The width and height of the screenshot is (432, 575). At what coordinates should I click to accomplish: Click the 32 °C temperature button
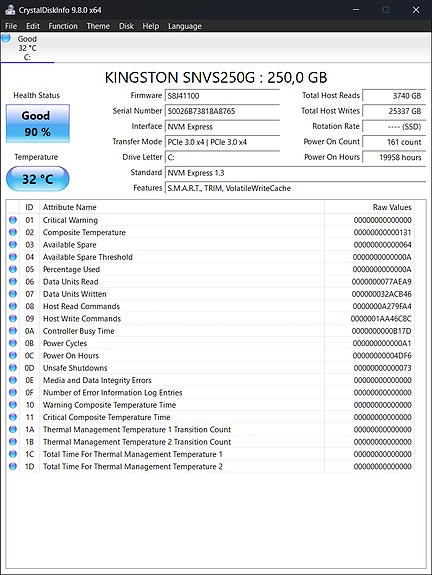(38, 179)
